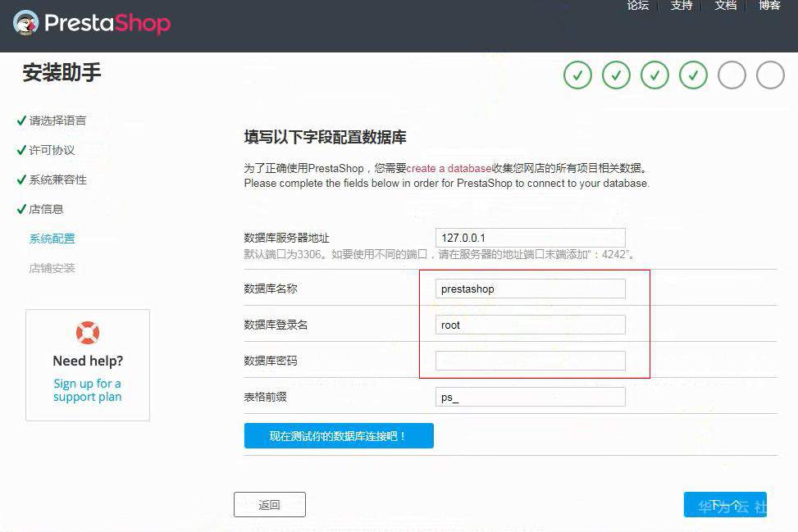Open the 支持 support link

682,5
